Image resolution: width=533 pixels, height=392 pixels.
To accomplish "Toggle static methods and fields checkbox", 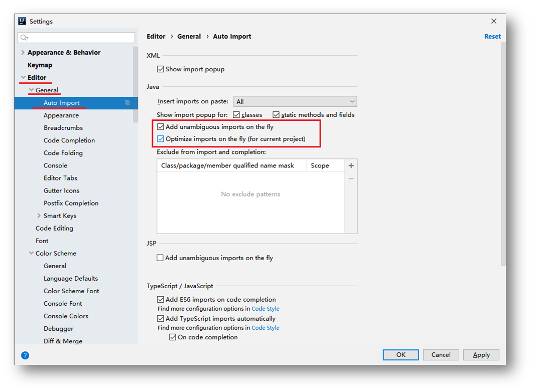I will tap(276, 115).
